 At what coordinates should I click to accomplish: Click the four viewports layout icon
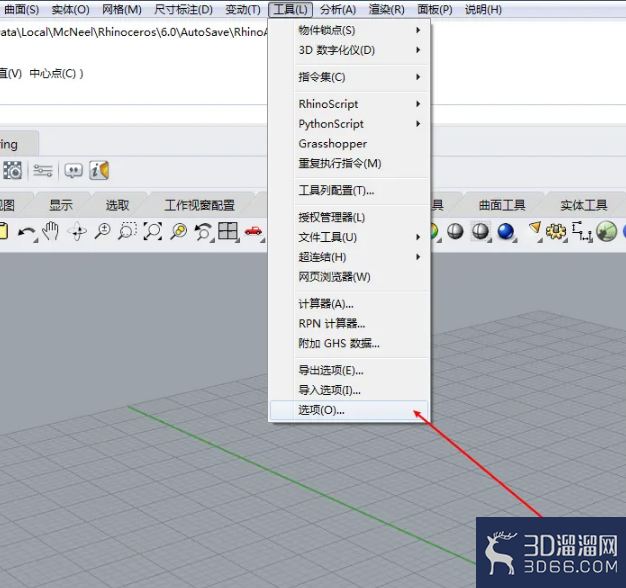click(x=228, y=231)
